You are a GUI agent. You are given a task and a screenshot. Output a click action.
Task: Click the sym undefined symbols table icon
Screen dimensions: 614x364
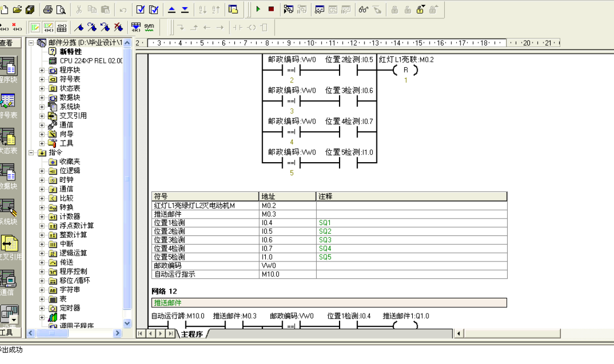pos(149,28)
